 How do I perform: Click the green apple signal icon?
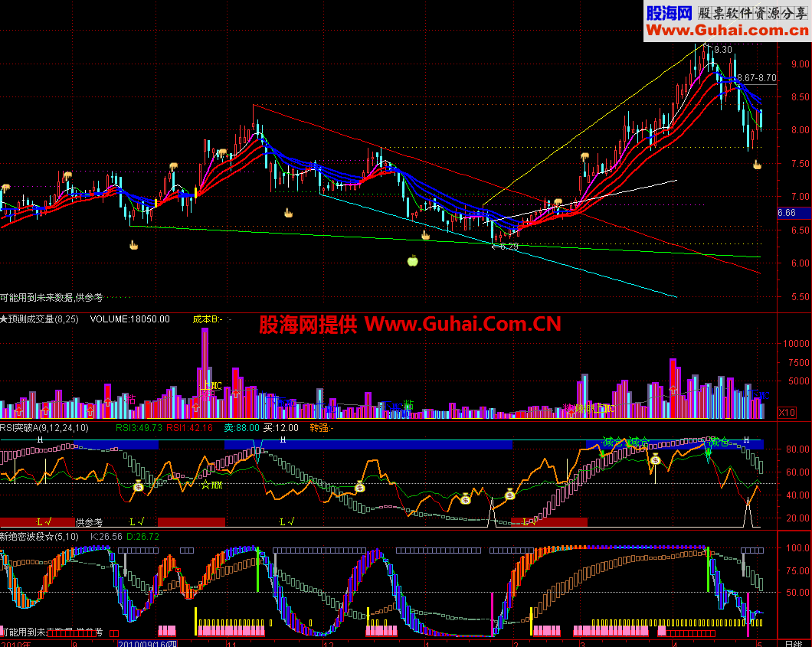click(x=412, y=261)
